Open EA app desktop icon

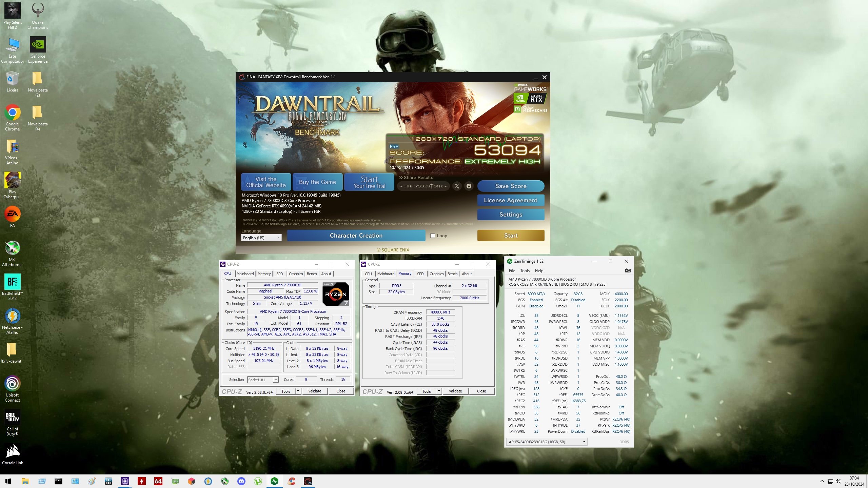click(12, 217)
